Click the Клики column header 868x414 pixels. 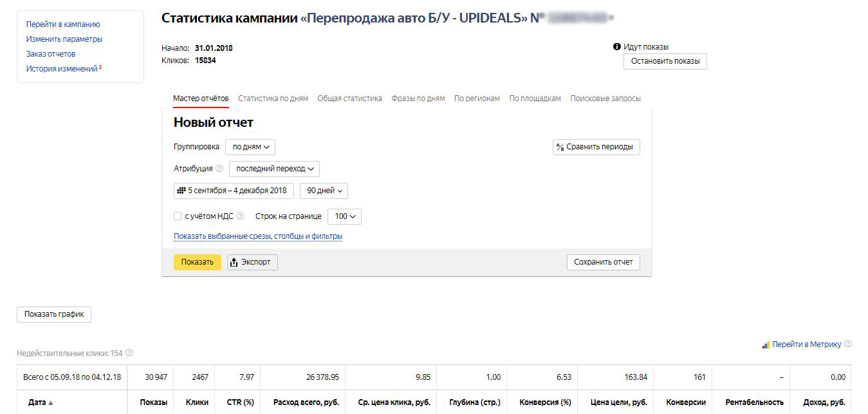coord(197,402)
